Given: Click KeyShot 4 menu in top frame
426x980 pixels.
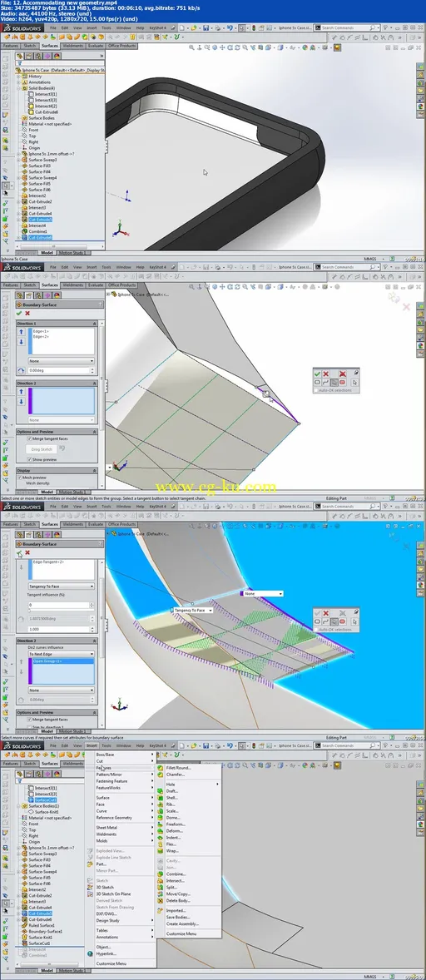Looking at the screenshot, I should point(157,27).
